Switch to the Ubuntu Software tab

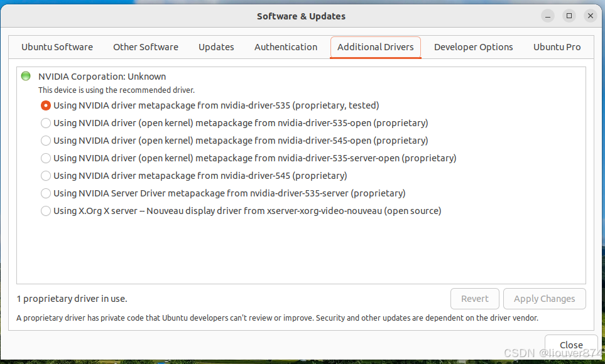pos(57,47)
